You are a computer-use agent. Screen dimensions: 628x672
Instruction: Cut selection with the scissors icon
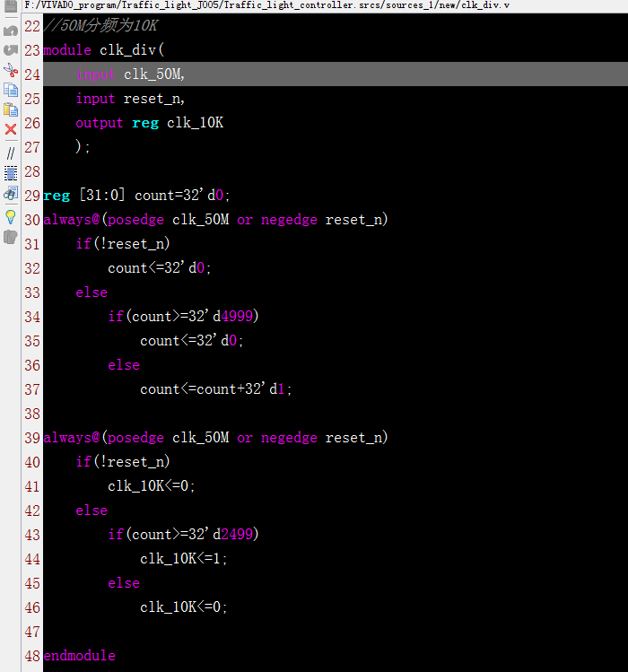tap(11, 70)
